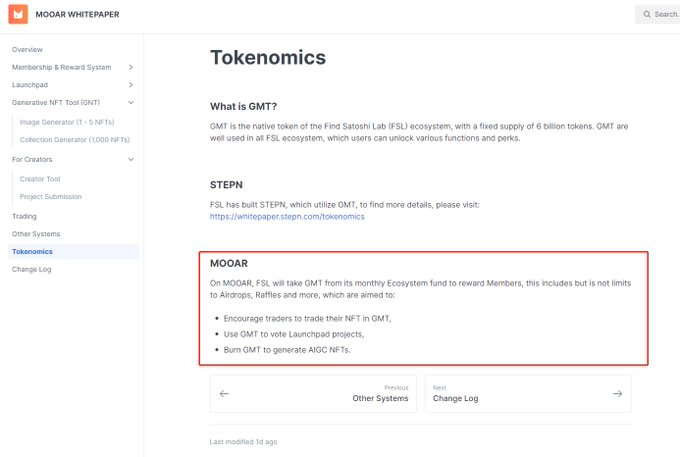
Task: Expand the Launchpad section chevron
Action: 131,85
